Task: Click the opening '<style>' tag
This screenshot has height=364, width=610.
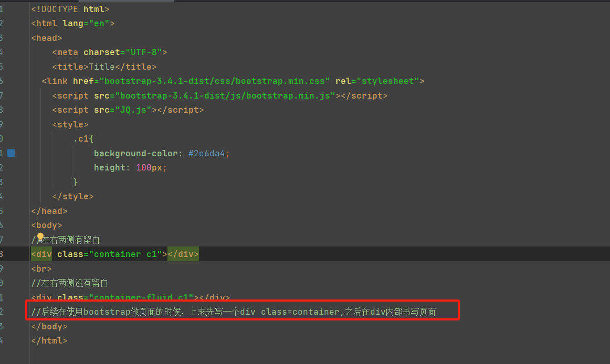Action: click(x=70, y=125)
